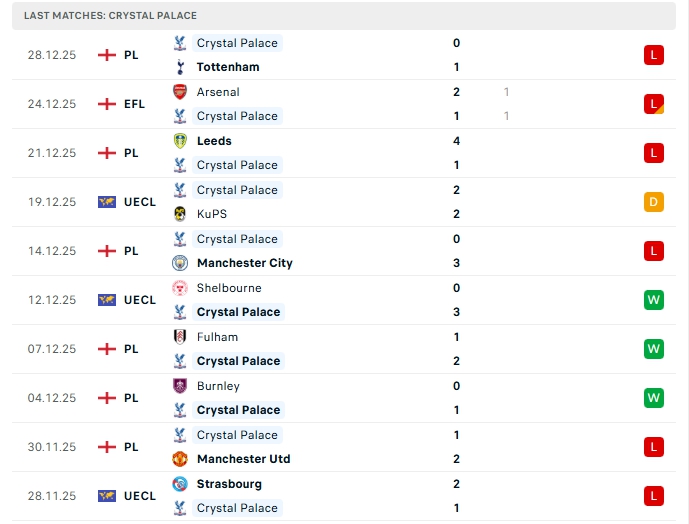Click the England flag on 28.12.25 row

(107, 55)
